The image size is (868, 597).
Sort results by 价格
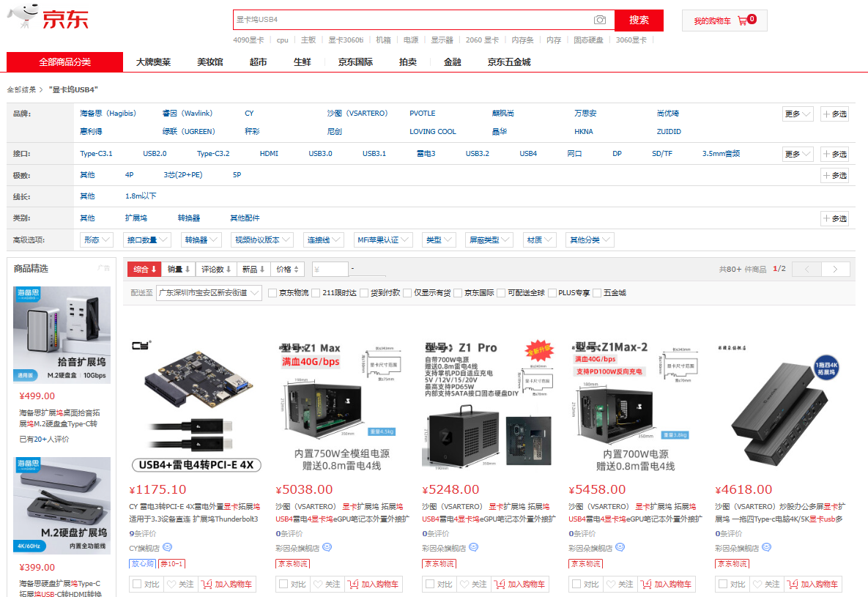click(x=288, y=269)
